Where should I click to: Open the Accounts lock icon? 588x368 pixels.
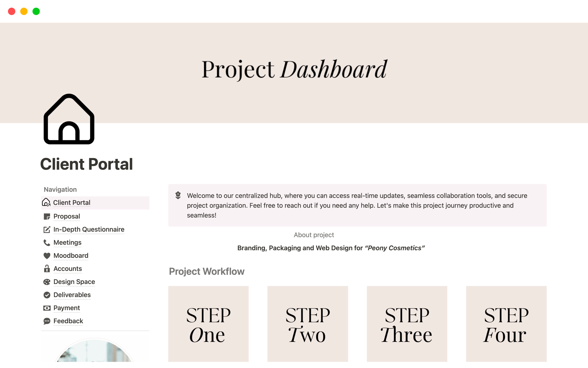pyautogui.click(x=47, y=268)
